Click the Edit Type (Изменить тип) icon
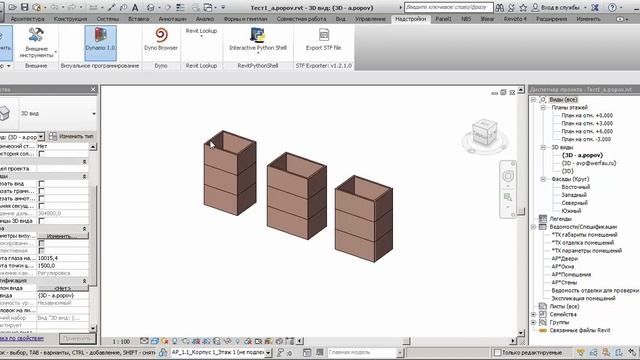 tap(53, 136)
